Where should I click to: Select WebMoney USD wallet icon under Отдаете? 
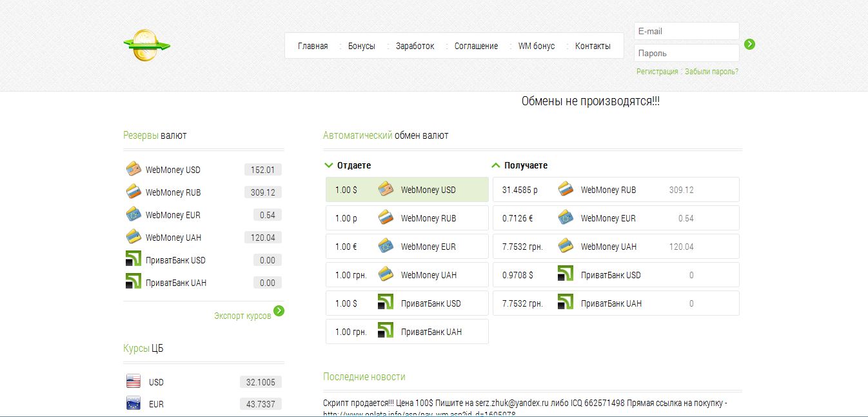pos(386,189)
